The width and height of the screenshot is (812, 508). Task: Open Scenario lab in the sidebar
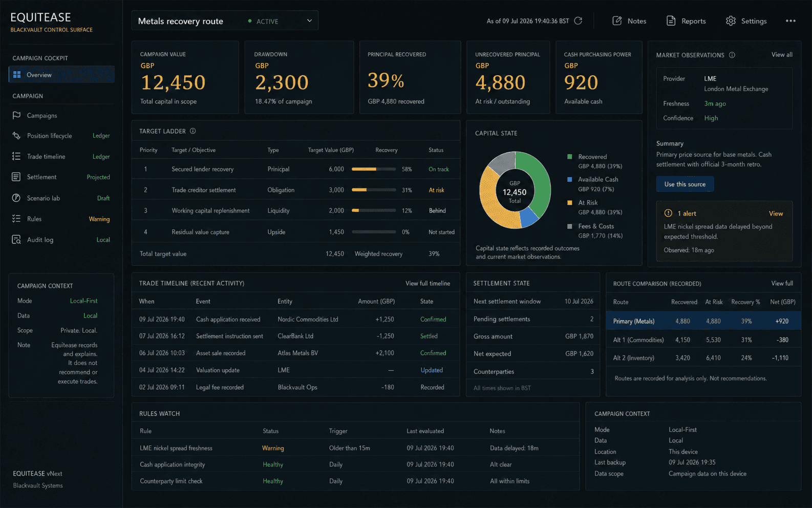pos(61,198)
